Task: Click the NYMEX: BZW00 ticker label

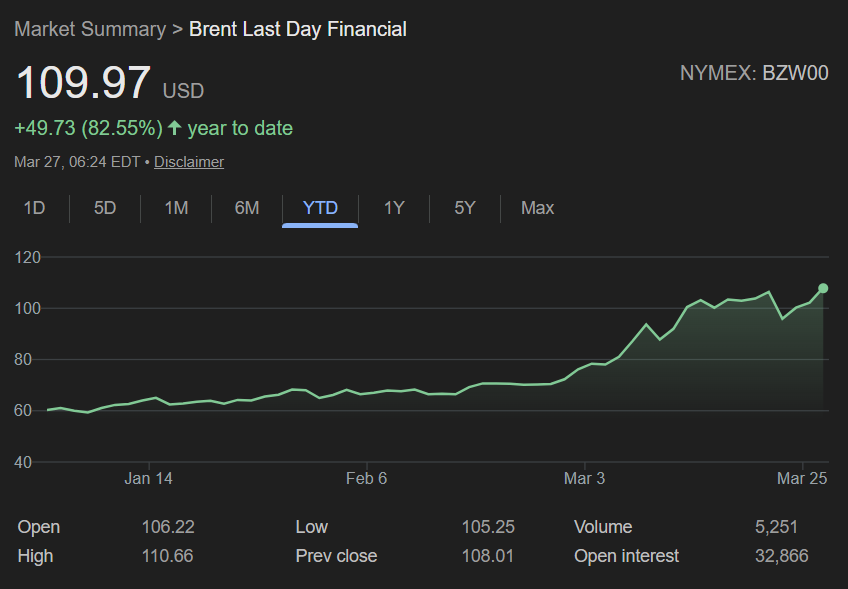Action: click(x=754, y=73)
